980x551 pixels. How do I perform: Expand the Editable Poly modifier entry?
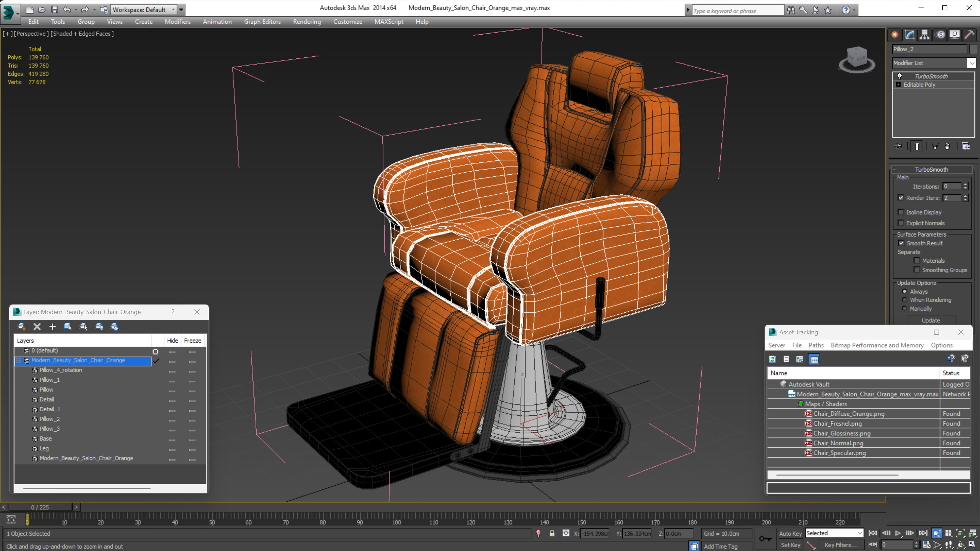[x=898, y=85]
